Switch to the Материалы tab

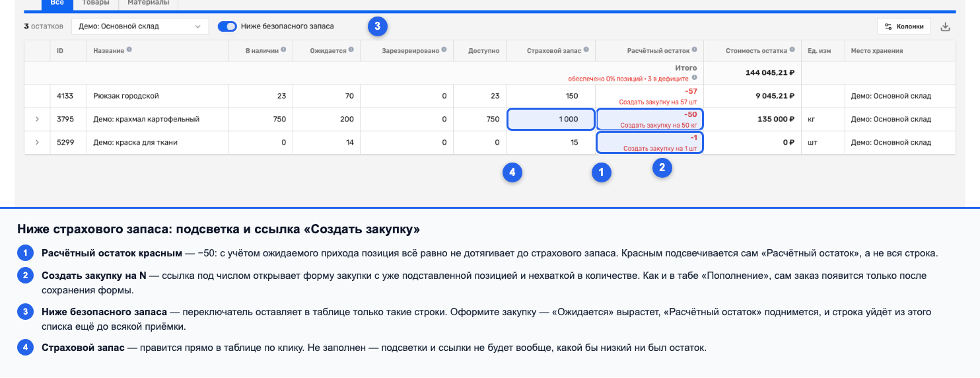coord(148,4)
